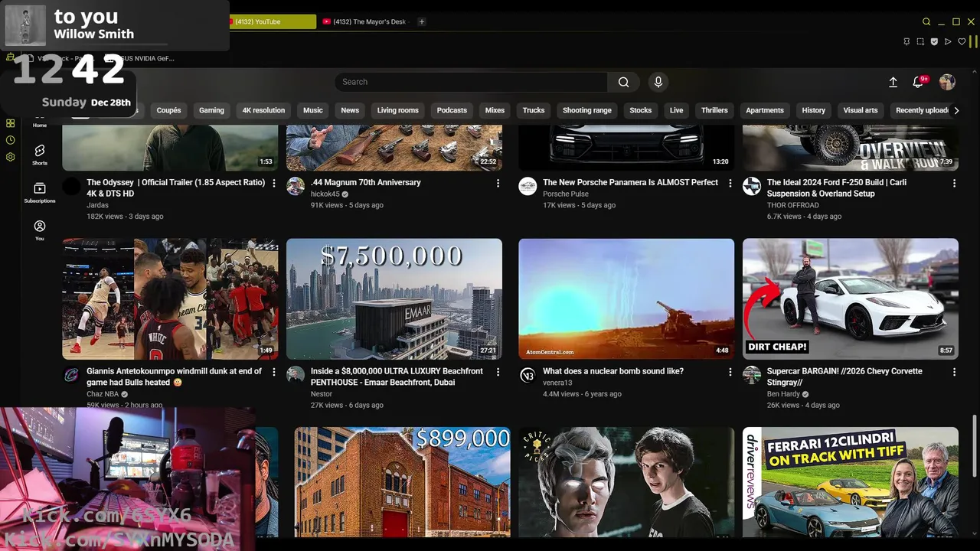Image resolution: width=980 pixels, height=551 pixels.
Task: Open Chaz NBA channel avatar
Action: pos(71,375)
